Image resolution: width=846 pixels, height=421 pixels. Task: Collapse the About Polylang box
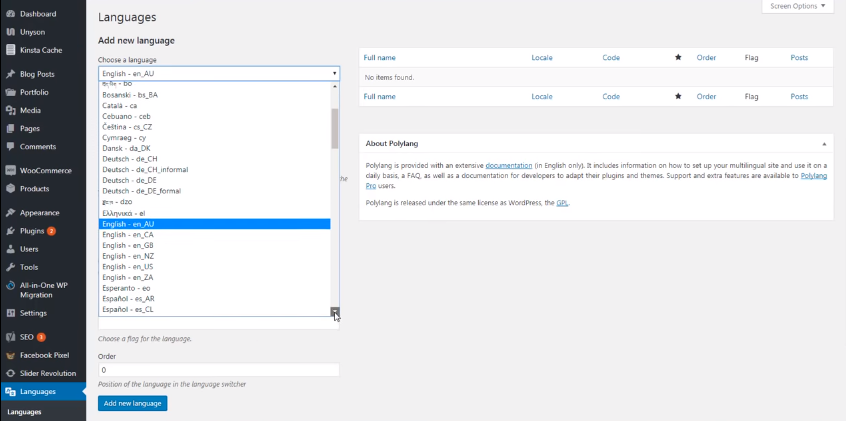click(x=824, y=144)
